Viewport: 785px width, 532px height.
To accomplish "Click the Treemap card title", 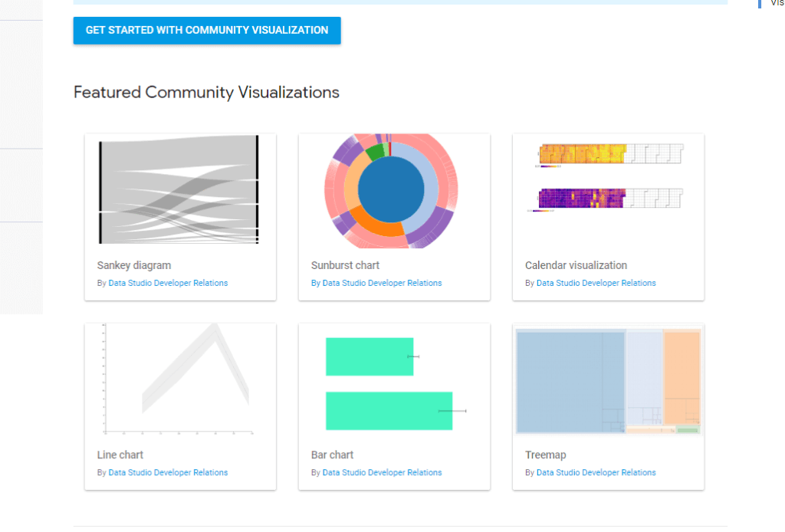I will click(545, 455).
